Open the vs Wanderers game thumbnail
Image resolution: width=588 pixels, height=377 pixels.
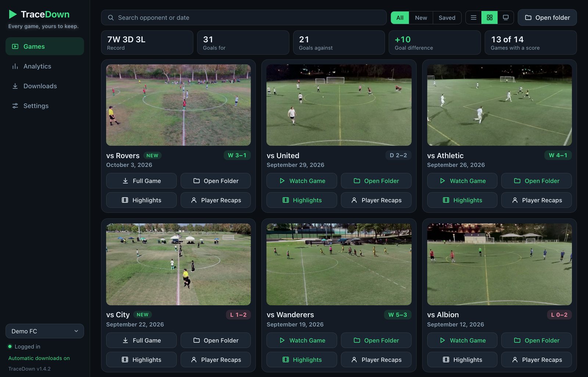point(339,264)
